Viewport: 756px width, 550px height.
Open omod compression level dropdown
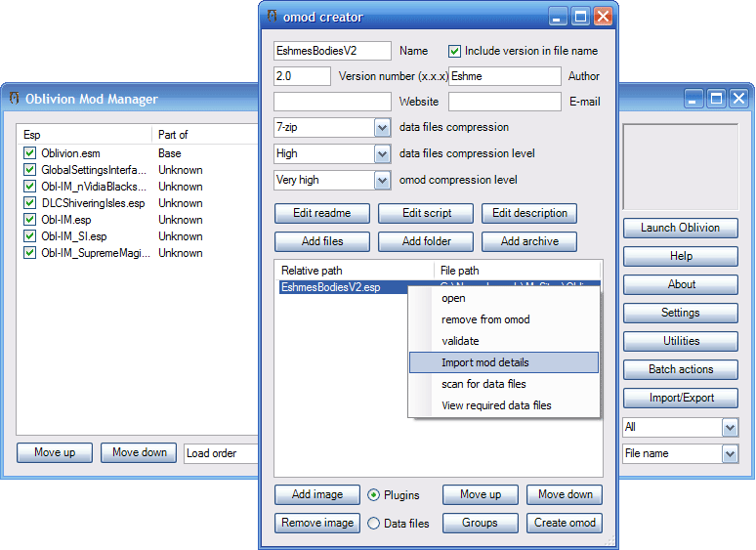pyautogui.click(x=382, y=181)
